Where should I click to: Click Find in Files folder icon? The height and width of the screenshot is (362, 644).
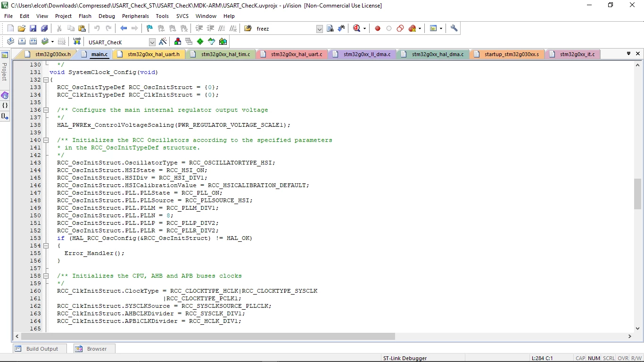point(248,28)
